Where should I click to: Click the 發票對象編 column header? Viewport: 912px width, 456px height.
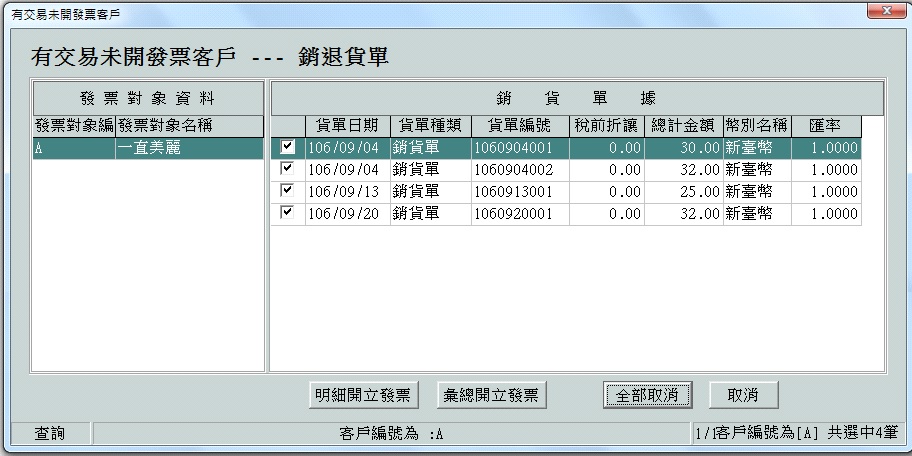click(x=74, y=126)
